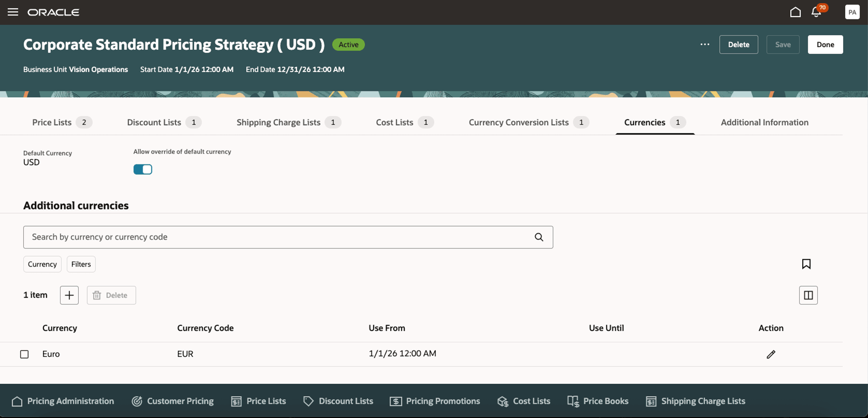Open the notifications bell
Screen dimensions: 868x418
pos(817,11)
